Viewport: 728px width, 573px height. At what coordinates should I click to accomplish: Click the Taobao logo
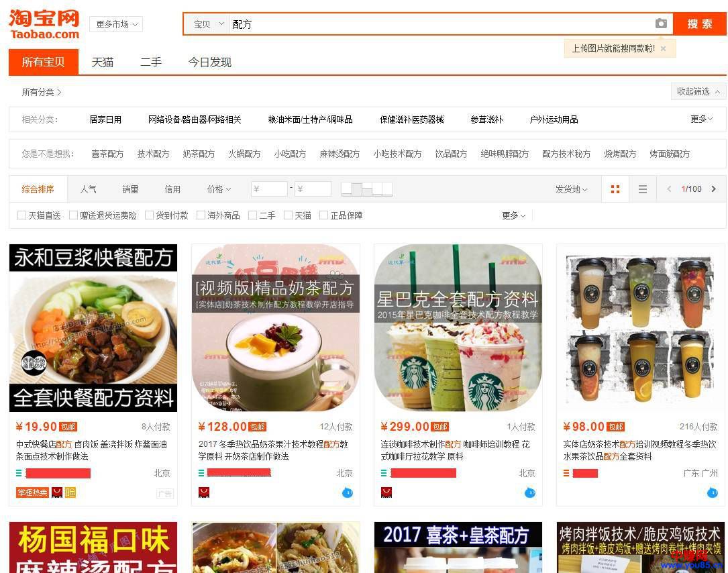pos(44,25)
